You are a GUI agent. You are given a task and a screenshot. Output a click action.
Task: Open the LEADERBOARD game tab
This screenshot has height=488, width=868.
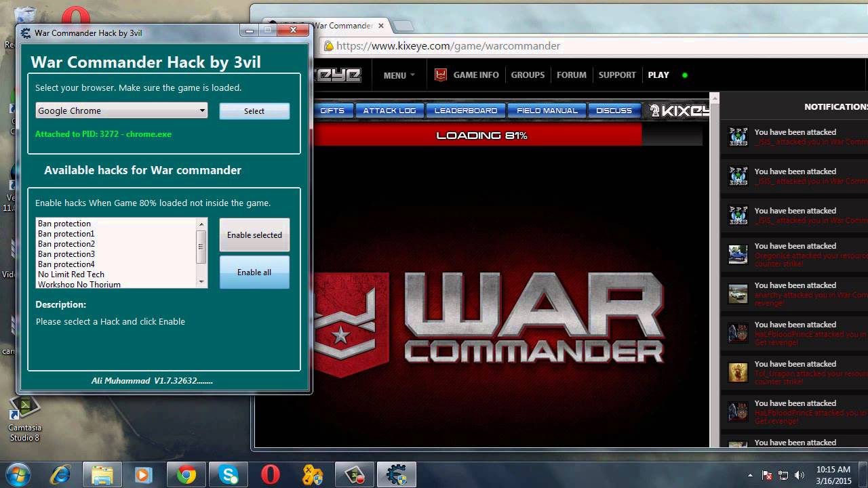466,110
